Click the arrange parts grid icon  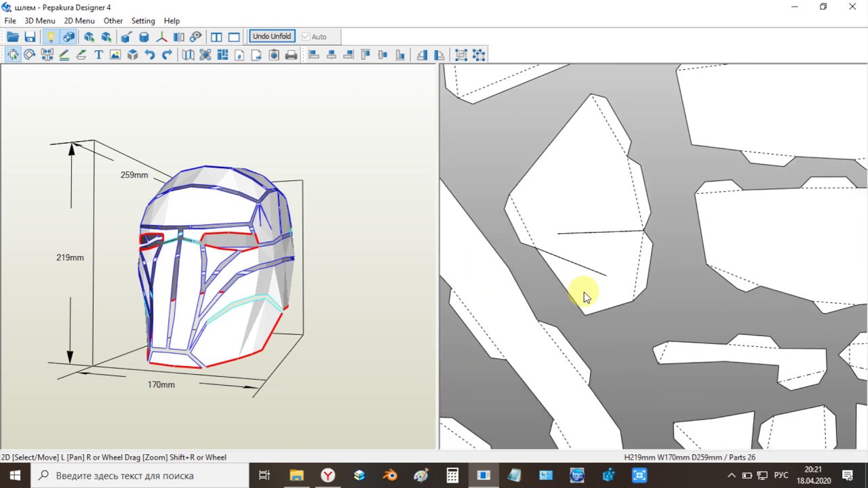222,55
